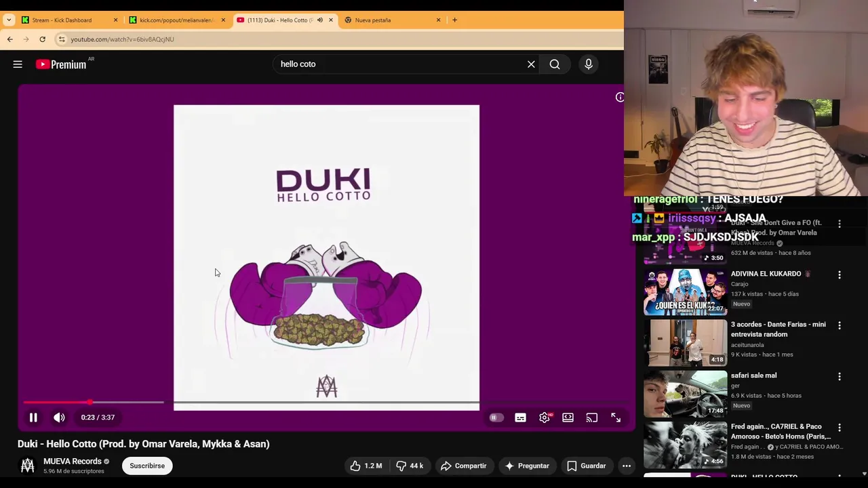Open the MUEVA Records channel name link
Viewport: 868px width, 488px height.
tap(72, 462)
